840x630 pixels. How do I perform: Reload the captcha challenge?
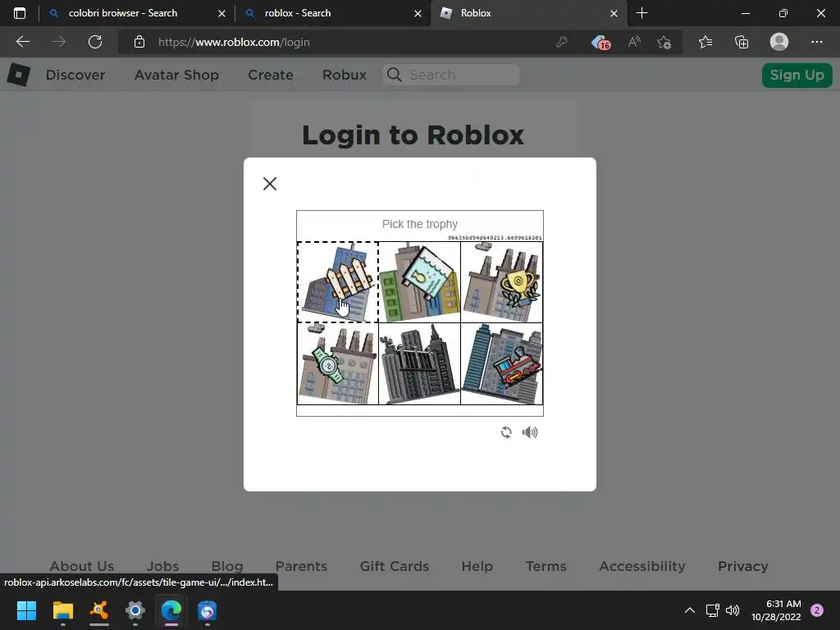(506, 432)
